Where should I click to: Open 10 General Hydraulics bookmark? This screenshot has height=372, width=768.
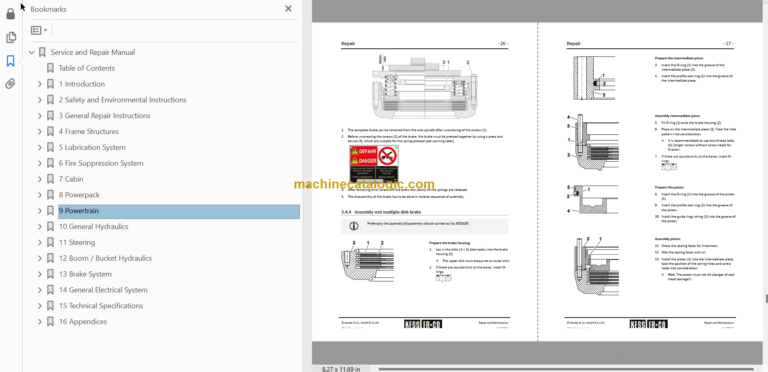pos(94,227)
